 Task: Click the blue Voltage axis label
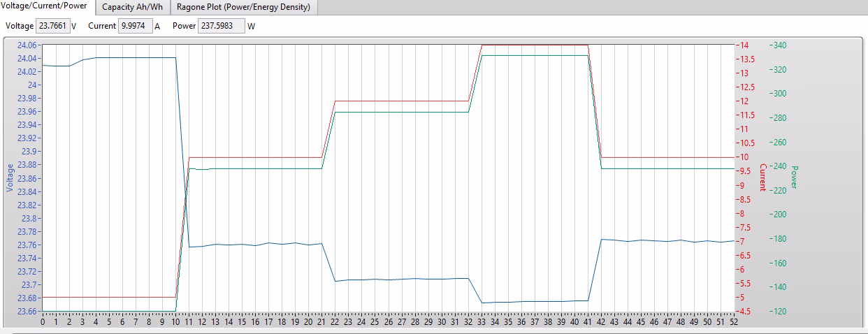click(10, 178)
